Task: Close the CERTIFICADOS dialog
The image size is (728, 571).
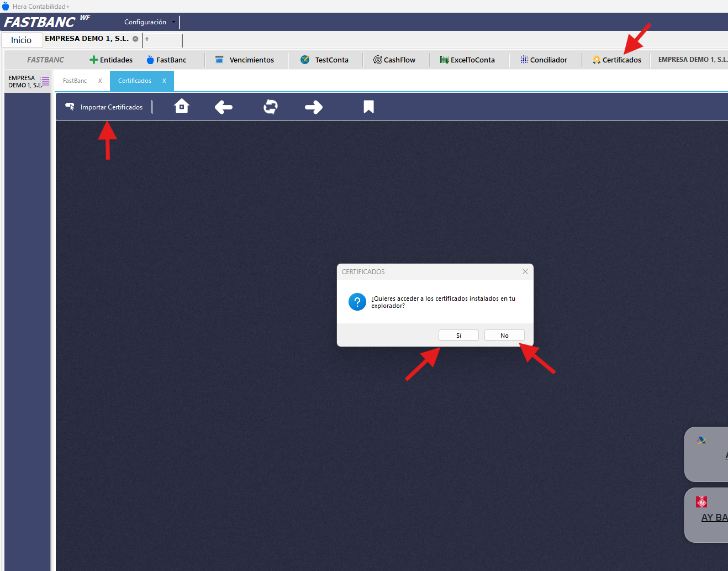Action: click(525, 271)
